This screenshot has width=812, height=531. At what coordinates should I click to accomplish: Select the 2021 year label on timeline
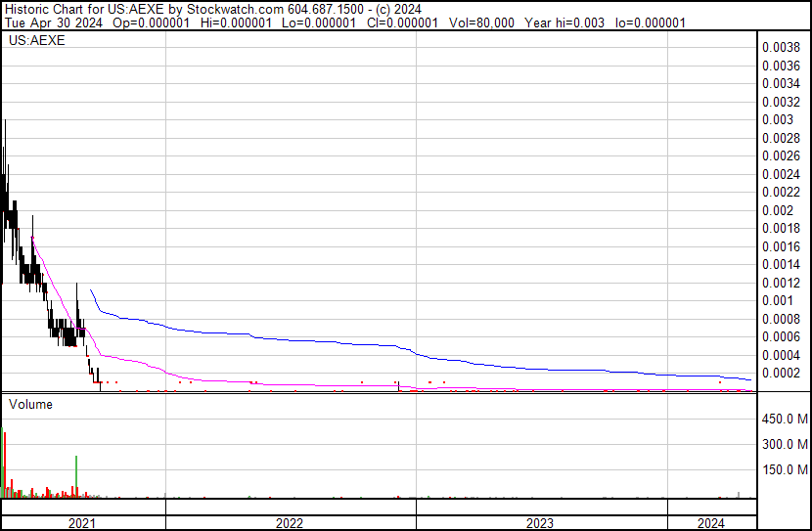82,523
